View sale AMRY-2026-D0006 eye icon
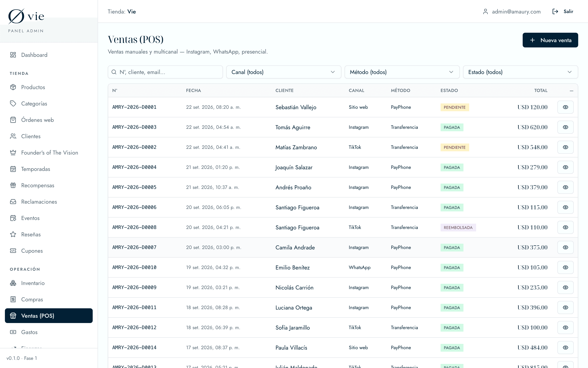 click(565, 207)
